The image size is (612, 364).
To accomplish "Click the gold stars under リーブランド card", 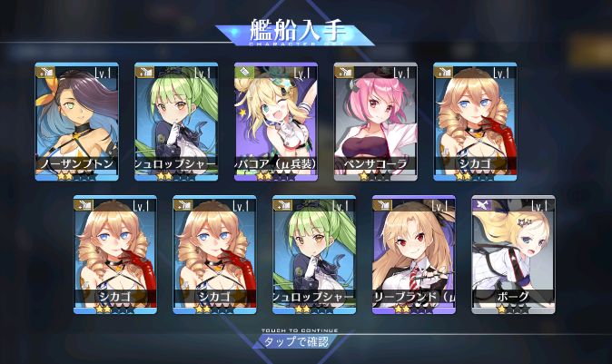I will [403, 310].
